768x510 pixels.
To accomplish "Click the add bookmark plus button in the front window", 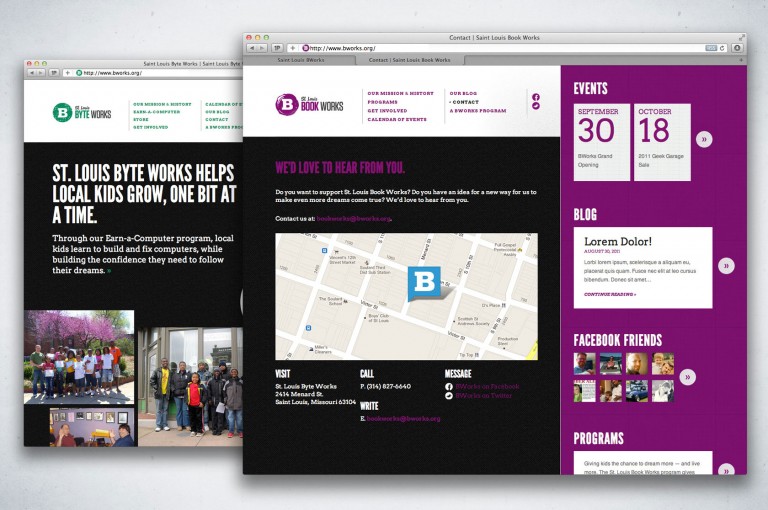I will point(292,48).
